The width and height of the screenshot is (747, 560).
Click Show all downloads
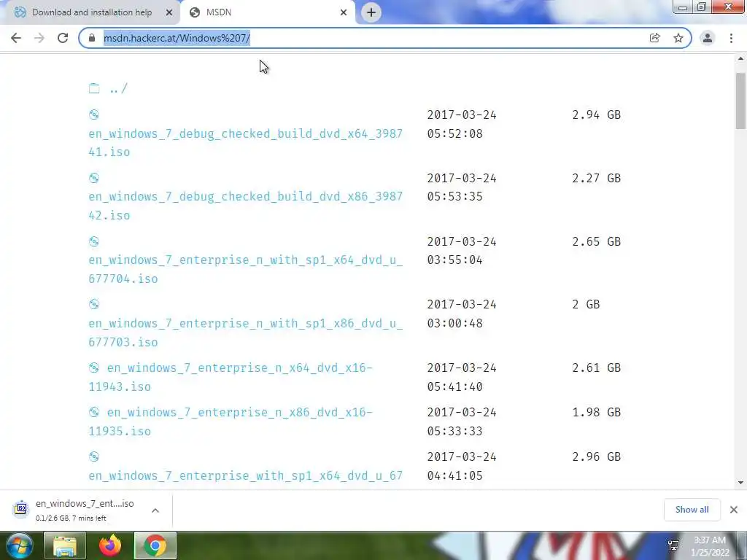(692, 510)
